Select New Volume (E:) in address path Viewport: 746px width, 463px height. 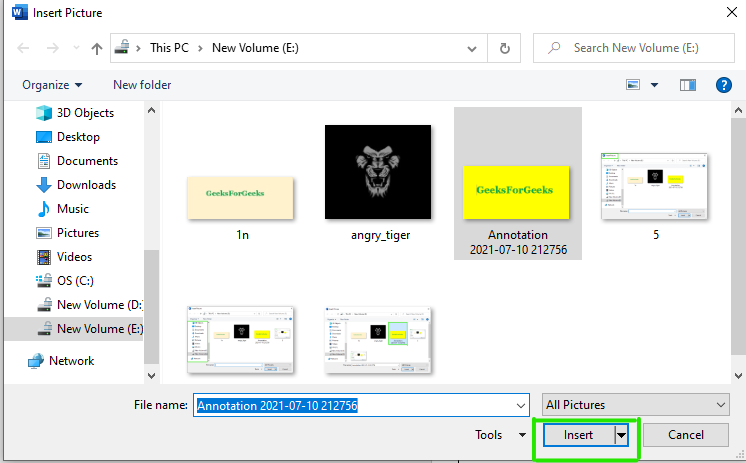coord(255,48)
